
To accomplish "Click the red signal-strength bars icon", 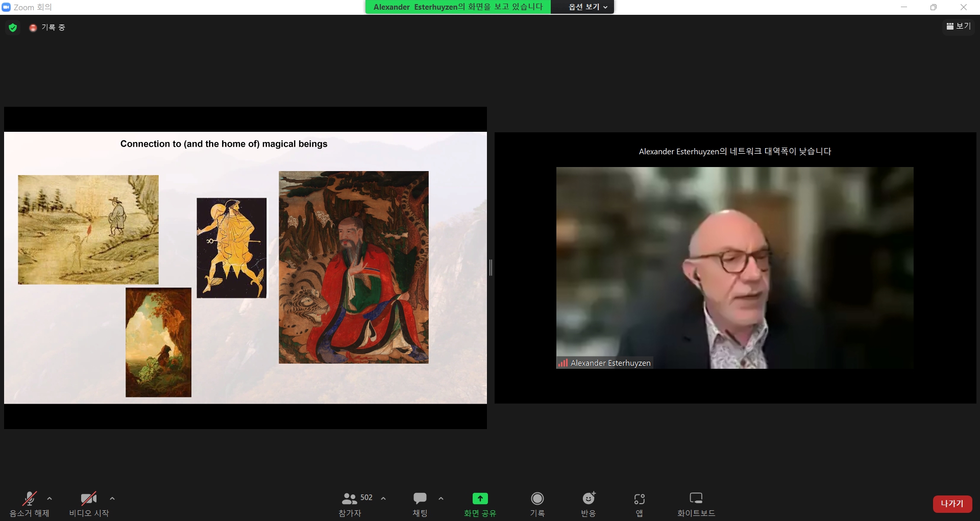I will point(563,363).
